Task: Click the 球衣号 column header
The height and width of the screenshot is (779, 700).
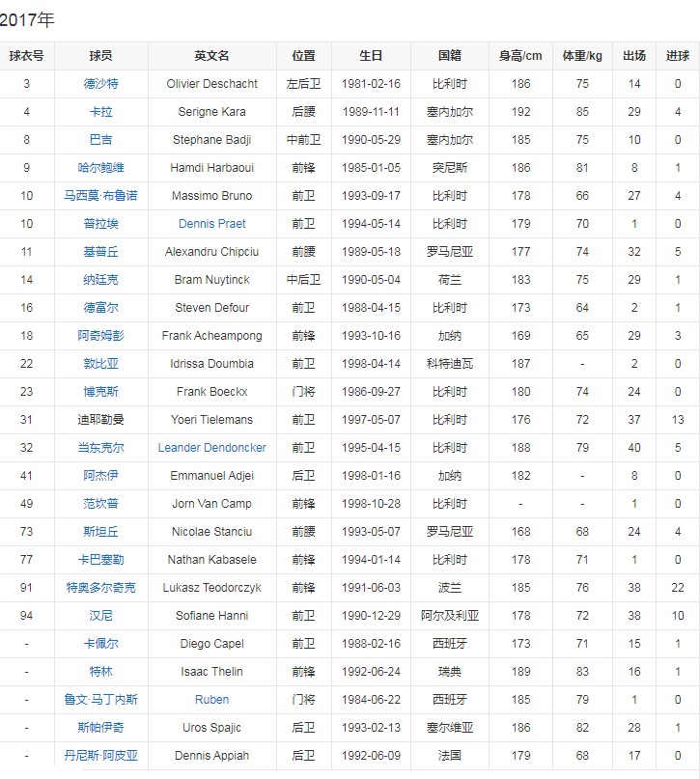Action: pos(27,56)
